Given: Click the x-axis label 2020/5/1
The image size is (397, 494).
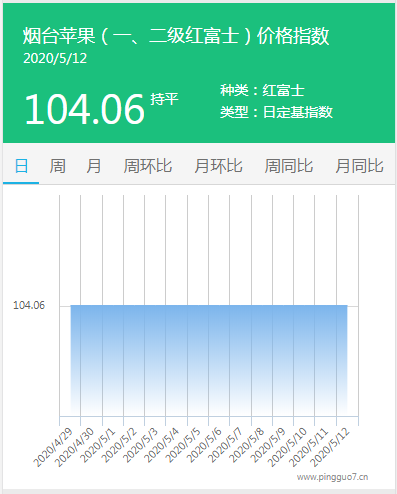Looking at the screenshot, I should [x=99, y=445].
